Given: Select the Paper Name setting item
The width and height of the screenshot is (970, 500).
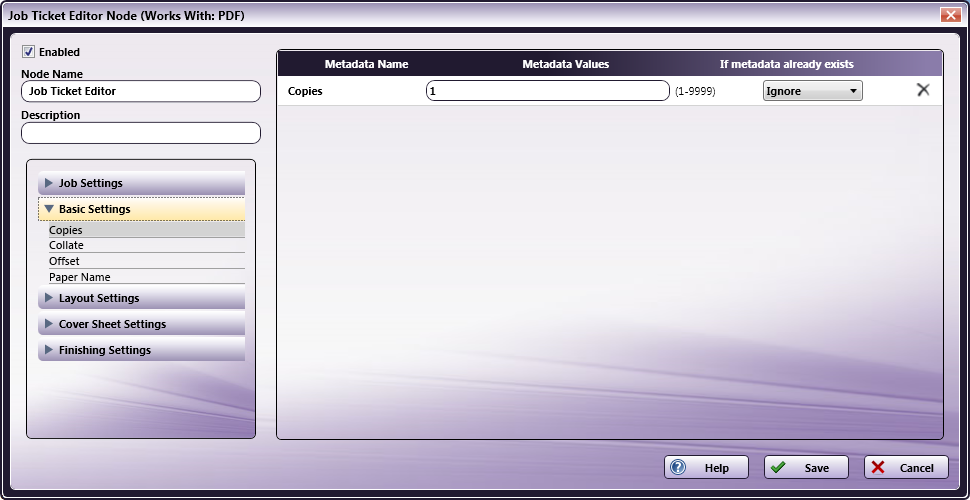Looking at the screenshot, I should (79, 277).
